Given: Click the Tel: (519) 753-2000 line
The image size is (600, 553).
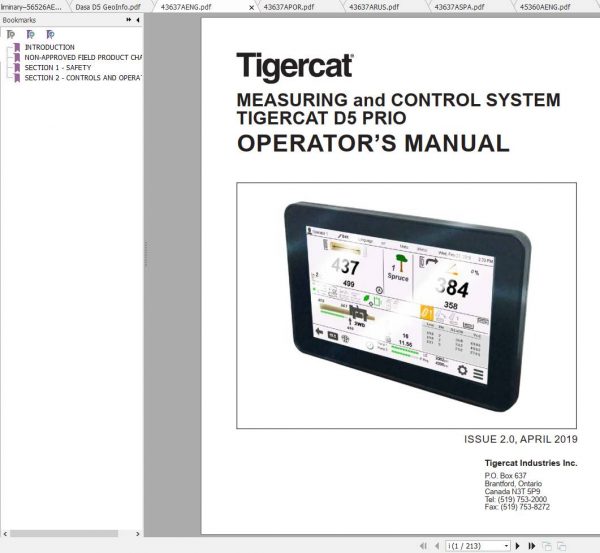Looking at the screenshot, I should 515,499.
